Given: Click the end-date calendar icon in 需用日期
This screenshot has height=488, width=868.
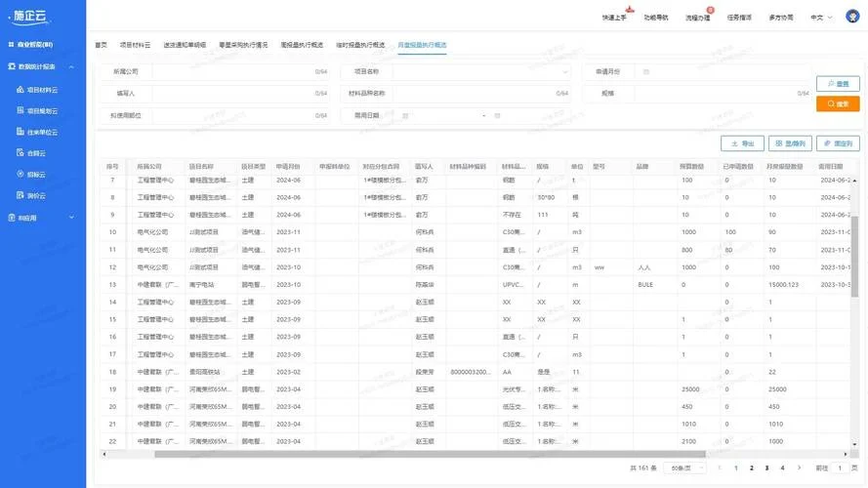Looking at the screenshot, I should click(x=497, y=115).
